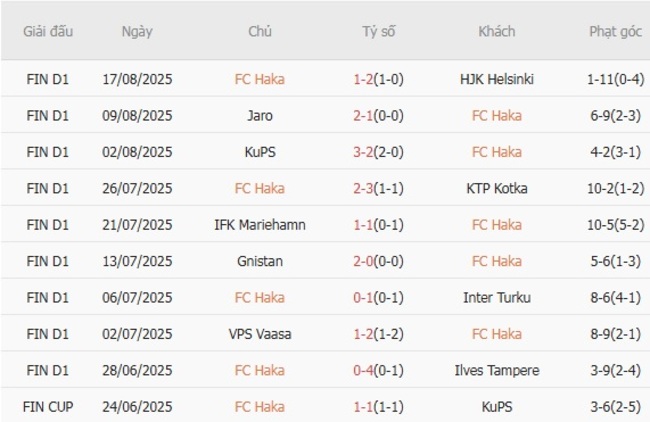Click the "Giải đấu" column header

(50, 31)
